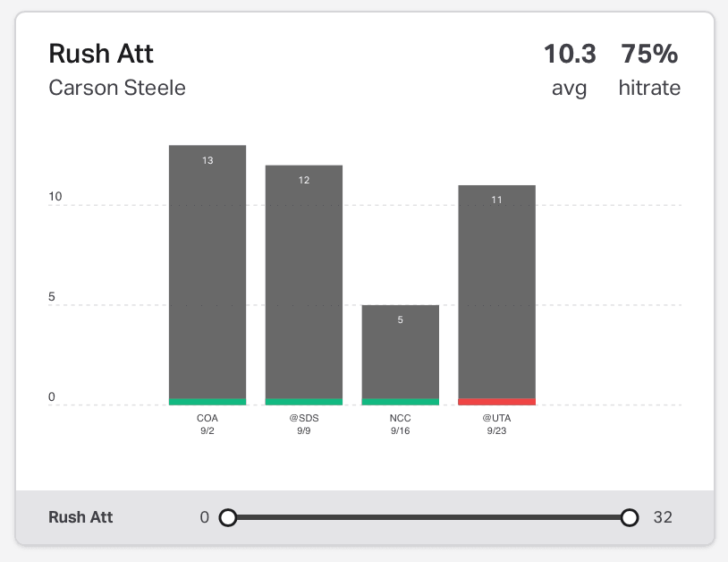Click the right slider handle at 32

point(629,517)
